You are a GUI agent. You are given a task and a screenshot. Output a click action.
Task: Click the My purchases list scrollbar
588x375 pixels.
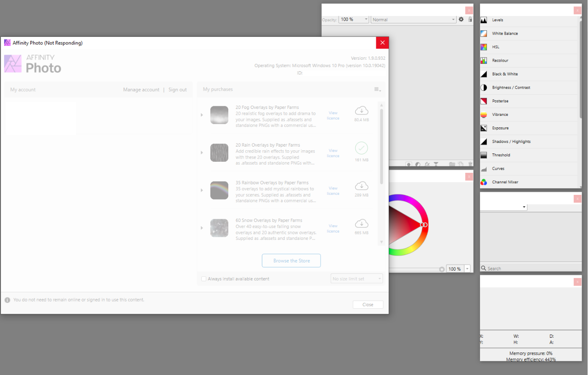click(x=381, y=146)
